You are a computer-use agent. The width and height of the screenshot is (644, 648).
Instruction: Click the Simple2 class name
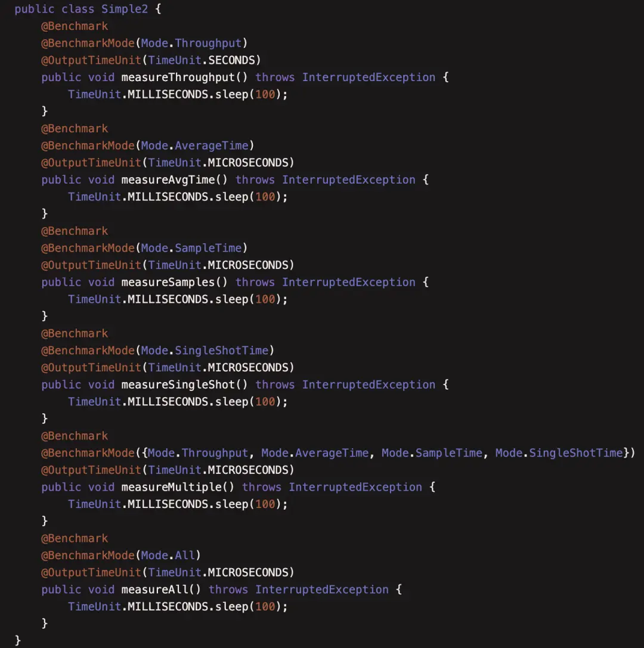[125, 9]
